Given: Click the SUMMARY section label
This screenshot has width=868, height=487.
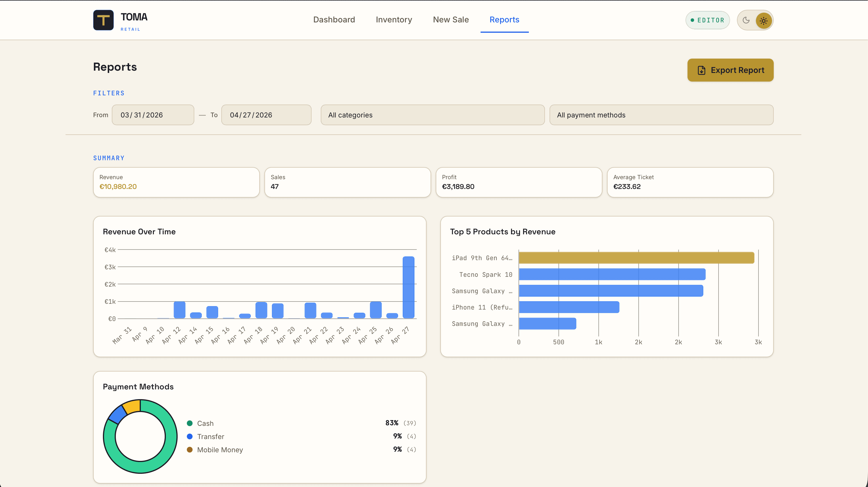Looking at the screenshot, I should point(109,158).
